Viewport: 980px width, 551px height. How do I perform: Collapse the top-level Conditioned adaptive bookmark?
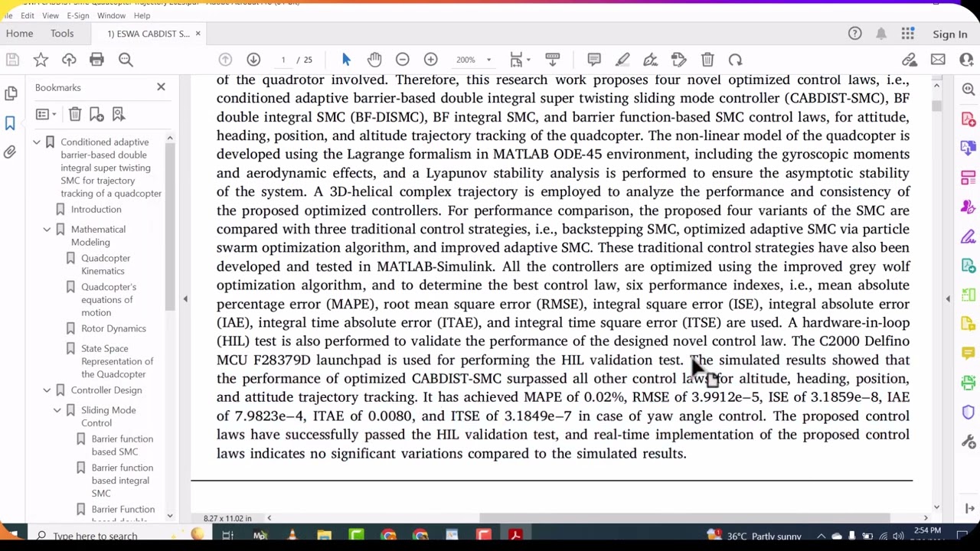point(36,142)
